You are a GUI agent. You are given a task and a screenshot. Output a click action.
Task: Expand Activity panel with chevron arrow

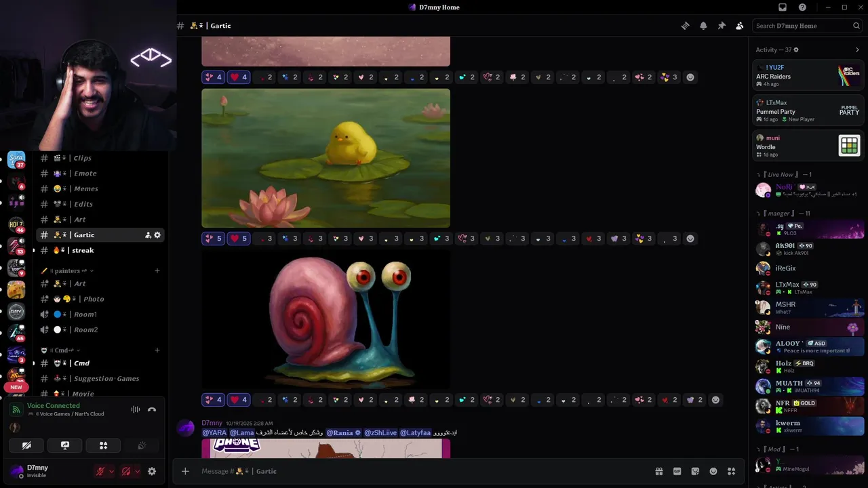tap(857, 49)
